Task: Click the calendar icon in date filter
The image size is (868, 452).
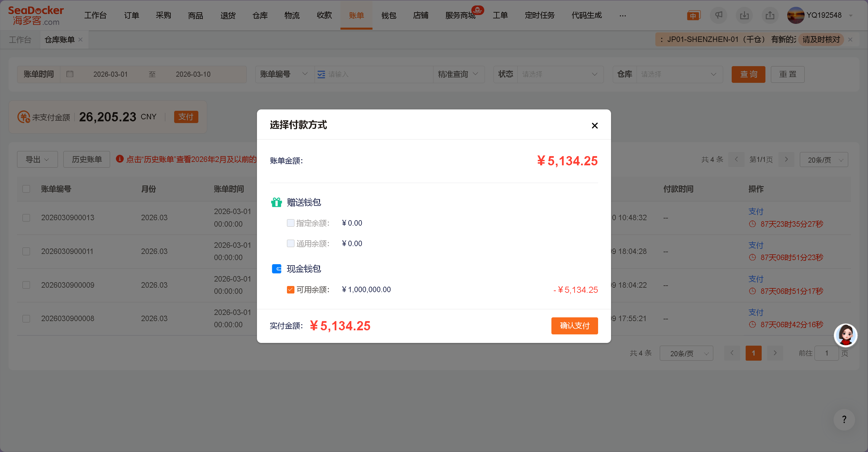Action: click(x=70, y=74)
